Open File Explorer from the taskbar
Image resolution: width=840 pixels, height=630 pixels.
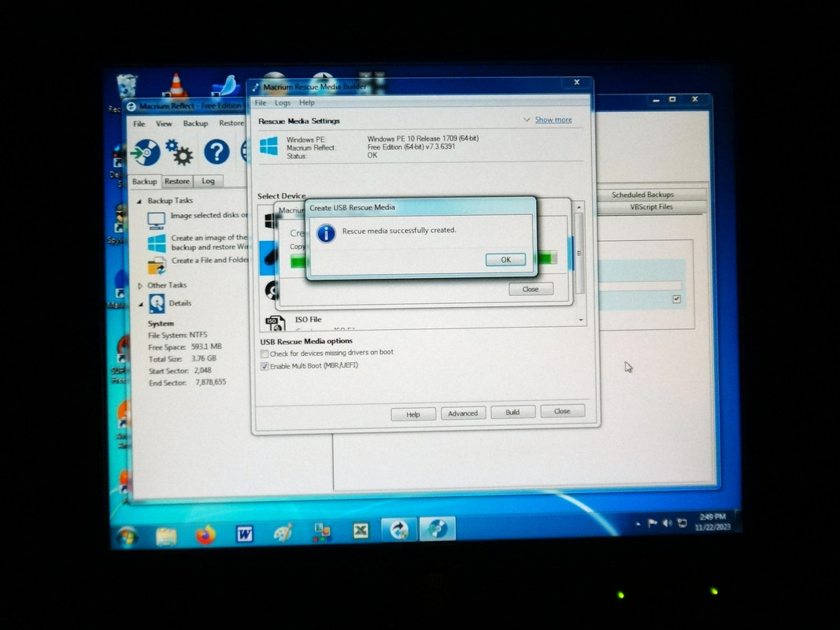click(x=166, y=535)
